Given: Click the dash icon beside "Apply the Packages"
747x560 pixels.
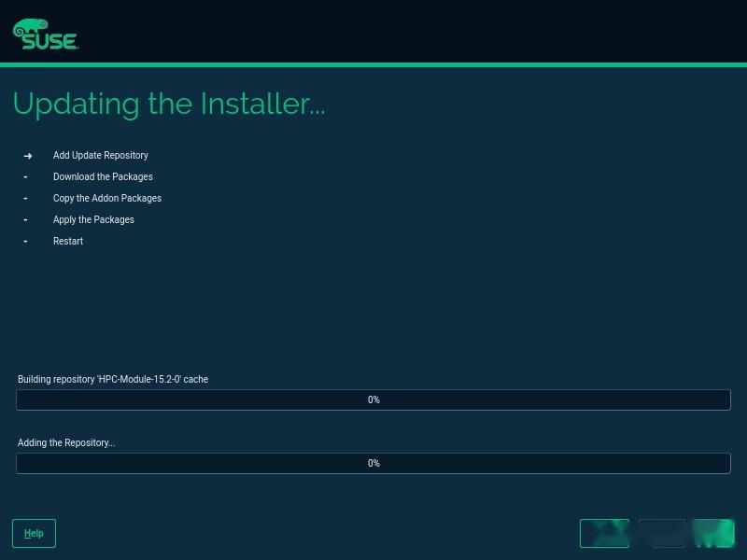Looking at the screenshot, I should point(25,219).
